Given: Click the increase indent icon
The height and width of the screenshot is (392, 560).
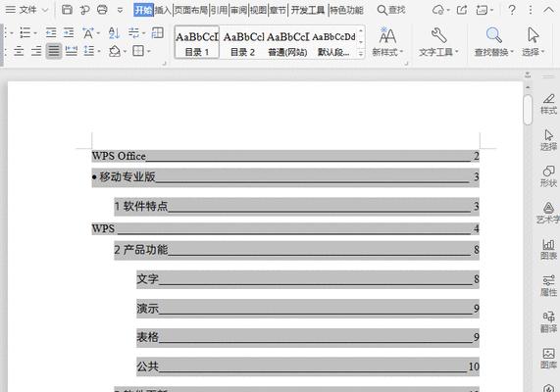Looking at the screenshot, I should click(x=69, y=33).
